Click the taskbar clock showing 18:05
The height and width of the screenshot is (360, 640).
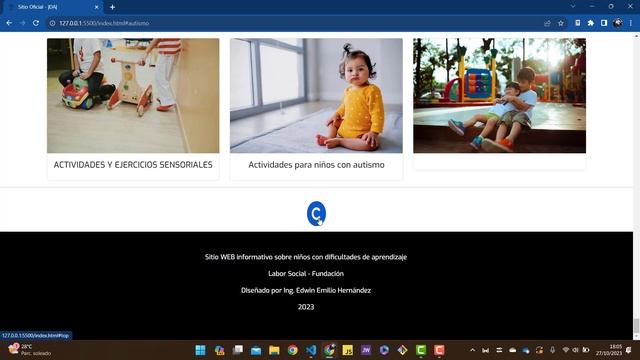click(x=609, y=350)
